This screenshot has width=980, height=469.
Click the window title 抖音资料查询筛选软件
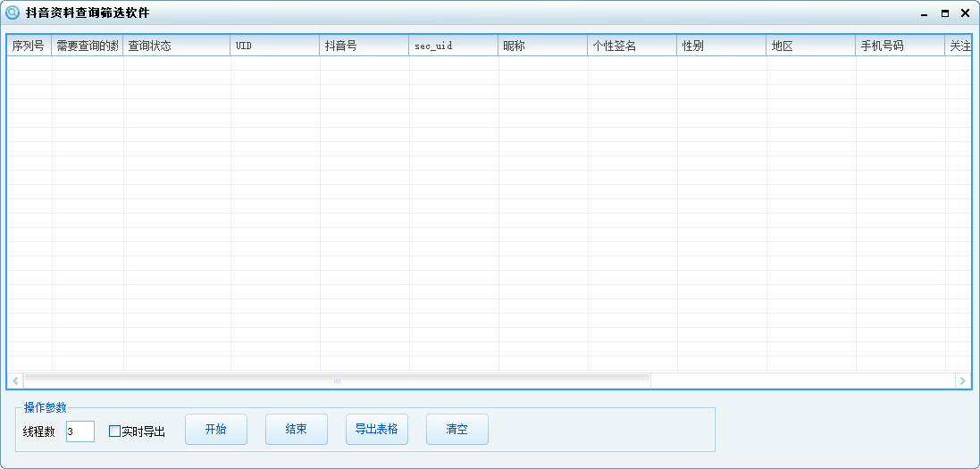coord(88,13)
